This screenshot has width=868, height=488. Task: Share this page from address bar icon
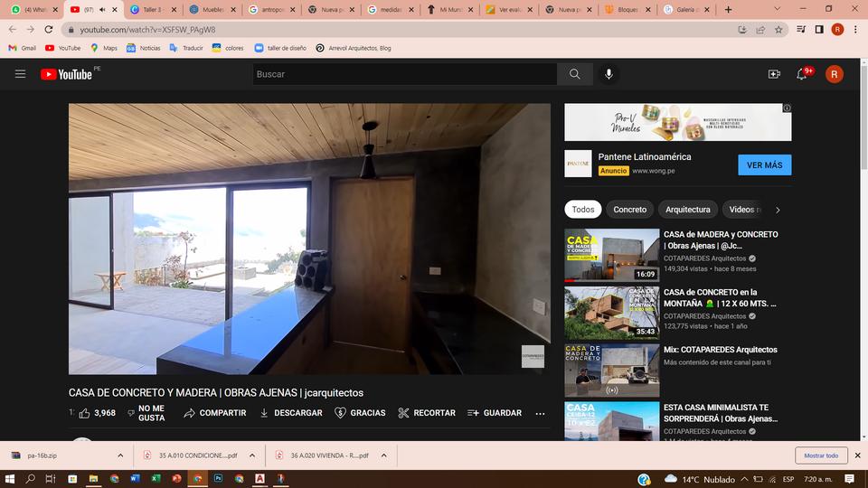[x=760, y=29]
